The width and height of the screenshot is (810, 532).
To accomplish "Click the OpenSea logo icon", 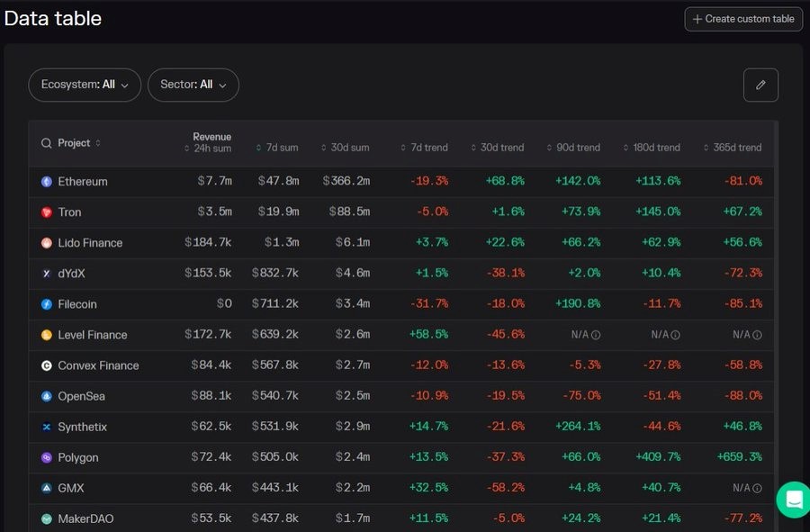I will pos(47,396).
